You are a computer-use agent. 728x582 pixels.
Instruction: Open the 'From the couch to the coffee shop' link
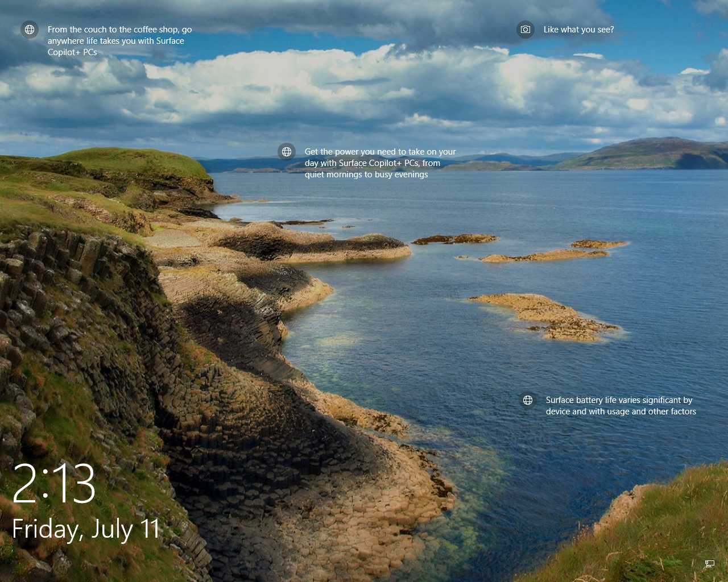pyautogui.click(x=119, y=41)
